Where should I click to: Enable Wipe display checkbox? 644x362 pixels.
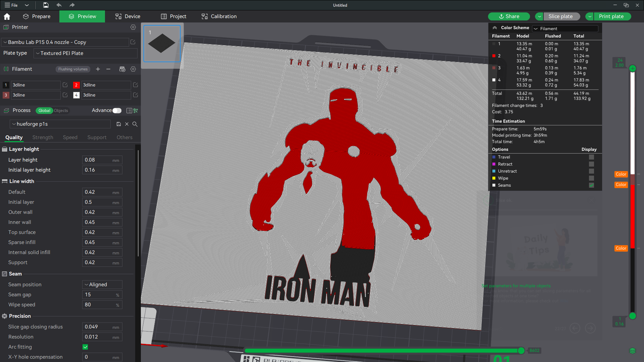coord(591,178)
